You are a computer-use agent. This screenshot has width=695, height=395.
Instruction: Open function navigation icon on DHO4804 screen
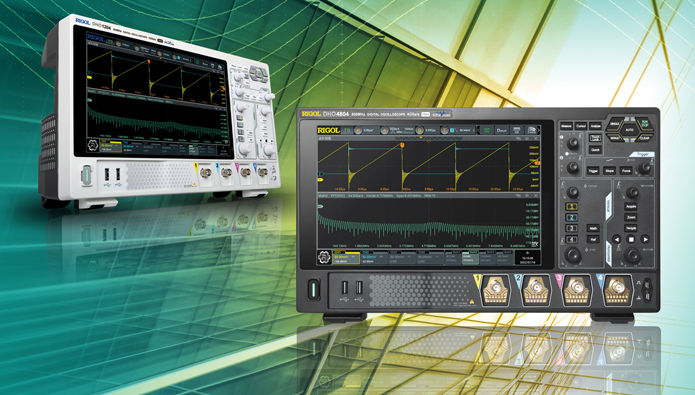coord(325,258)
